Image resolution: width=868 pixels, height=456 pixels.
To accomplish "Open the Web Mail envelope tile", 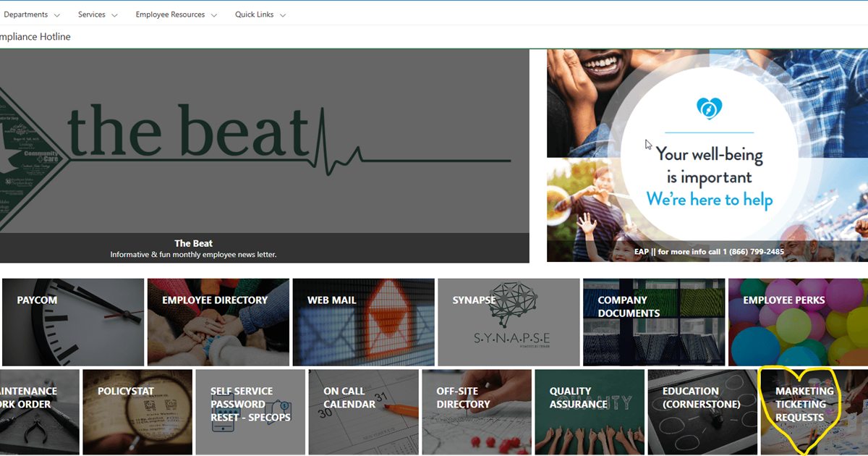I will click(x=364, y=322).
